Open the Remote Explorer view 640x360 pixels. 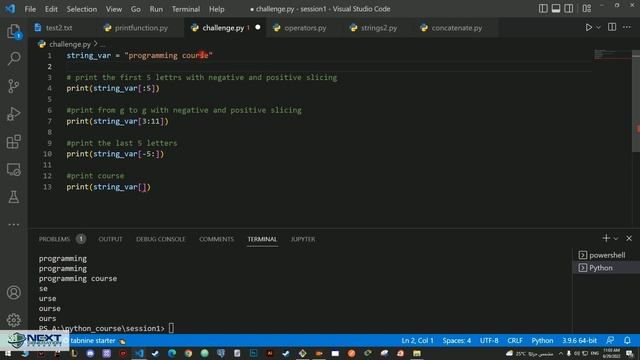(14, 169)
